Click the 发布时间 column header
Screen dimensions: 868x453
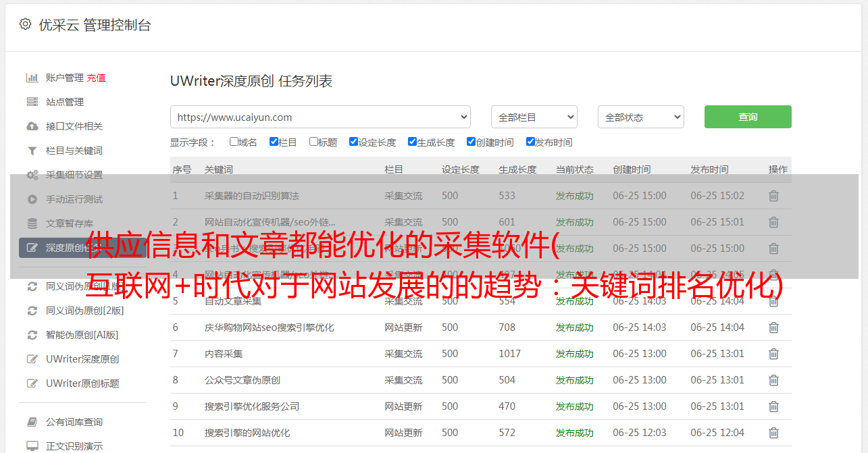point(710,169)
